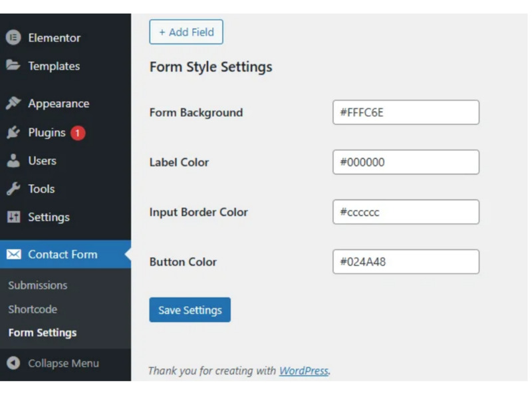Select the Settings sidebar icon
Viewport: 532px width, 399px height.
click(14, 217)
